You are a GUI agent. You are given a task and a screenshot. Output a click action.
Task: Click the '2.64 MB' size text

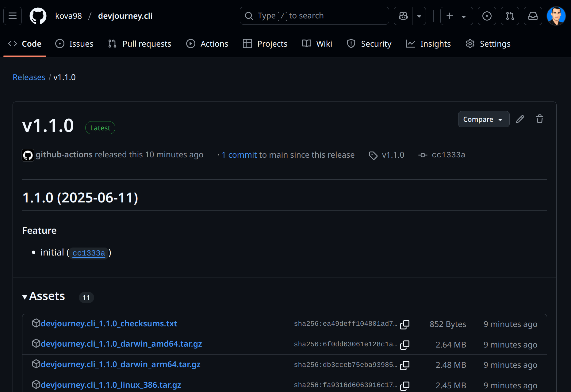point(451,345)
